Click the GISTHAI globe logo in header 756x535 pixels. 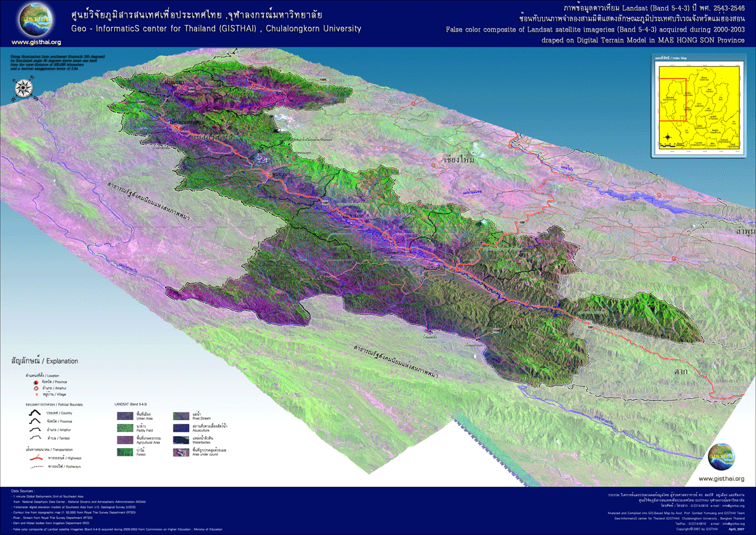click(x=36, y=19)
